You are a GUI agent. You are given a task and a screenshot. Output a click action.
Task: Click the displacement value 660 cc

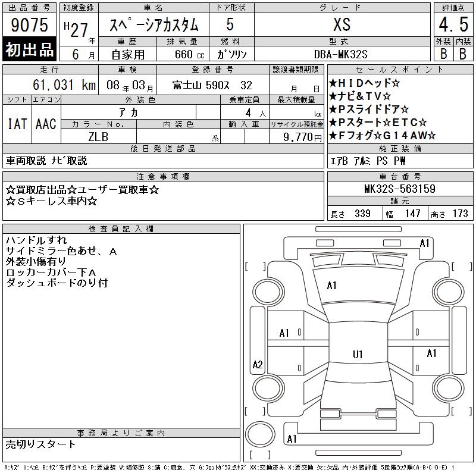pos(189,54)
